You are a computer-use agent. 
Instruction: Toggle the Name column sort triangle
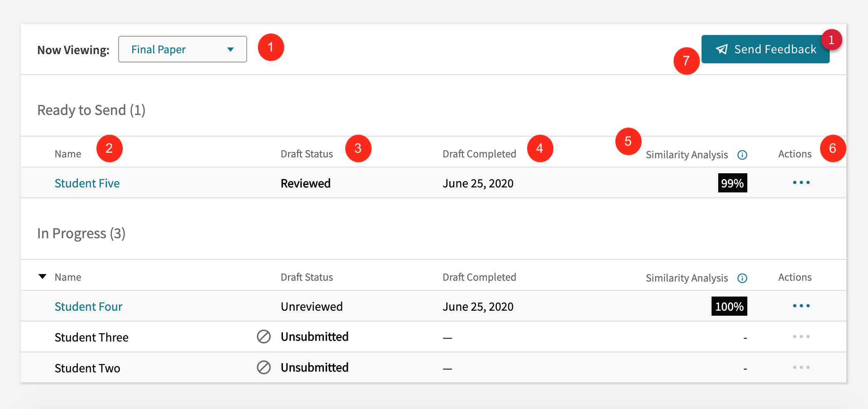[x=42, y=276]
